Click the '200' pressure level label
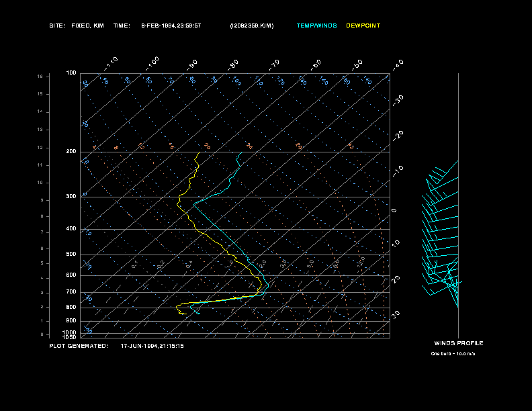This screenshot has height=411, width=532. 71,152
